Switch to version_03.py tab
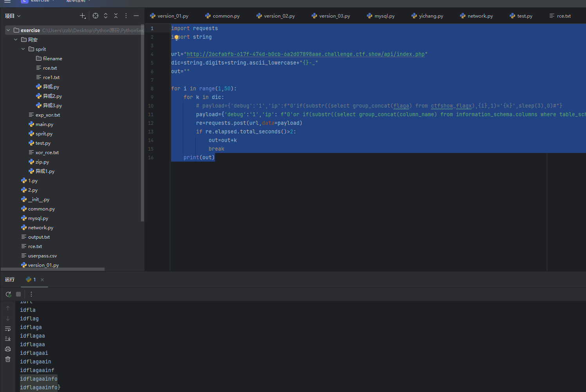Screen dimensions: 586x392 pyautogui.click(x=331, y=16)
